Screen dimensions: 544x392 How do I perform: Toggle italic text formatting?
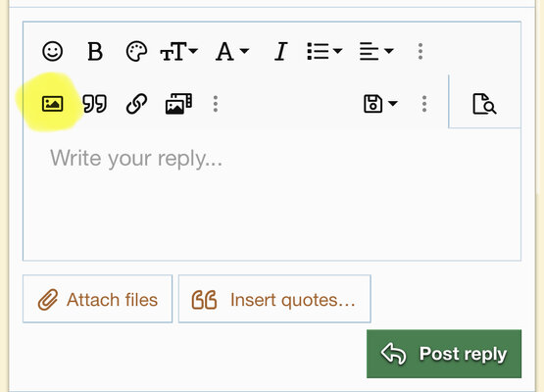tap(280, 51)
